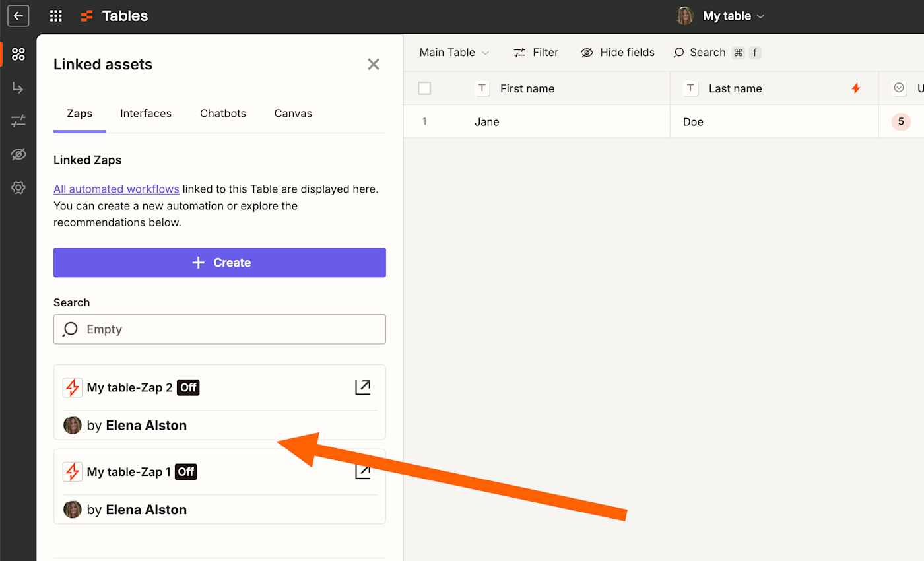The height and width of the screenshot is (561, 924).
Task: Switch to the Interfaces tab
Action: [146, 114]
